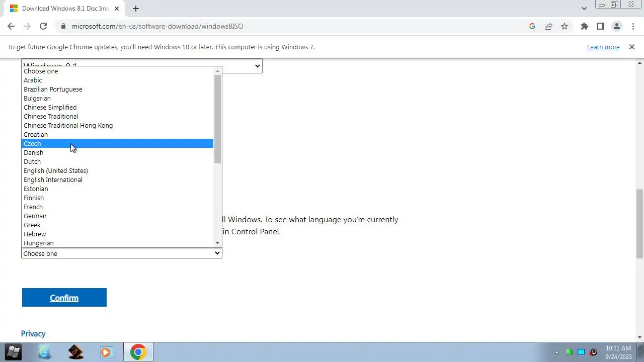
Task: Choose the highlighted Czech option
Action: 118,143
